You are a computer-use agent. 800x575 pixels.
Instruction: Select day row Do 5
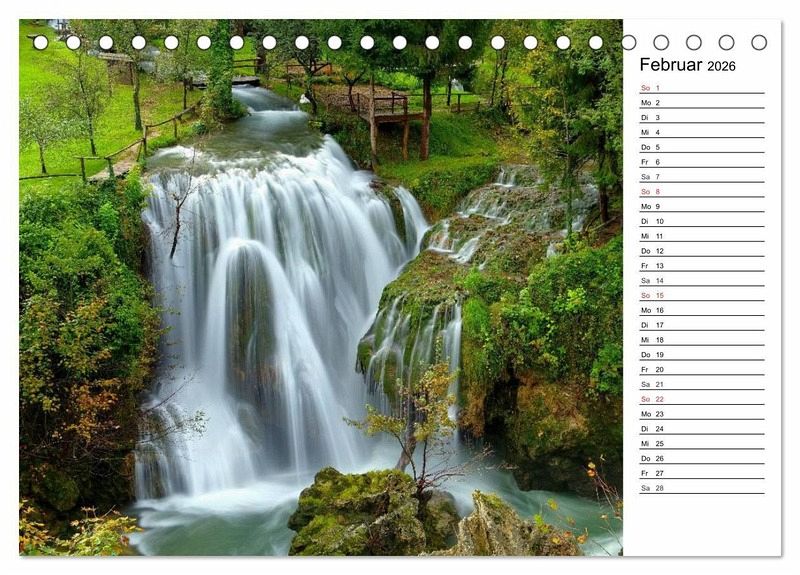point(702,147)
